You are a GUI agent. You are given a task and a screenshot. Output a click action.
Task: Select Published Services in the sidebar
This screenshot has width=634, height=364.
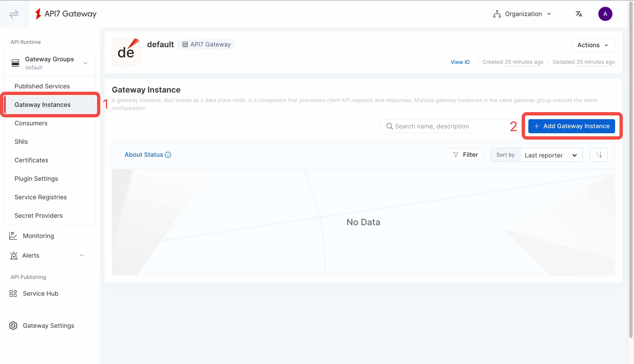tap(42, 86)
